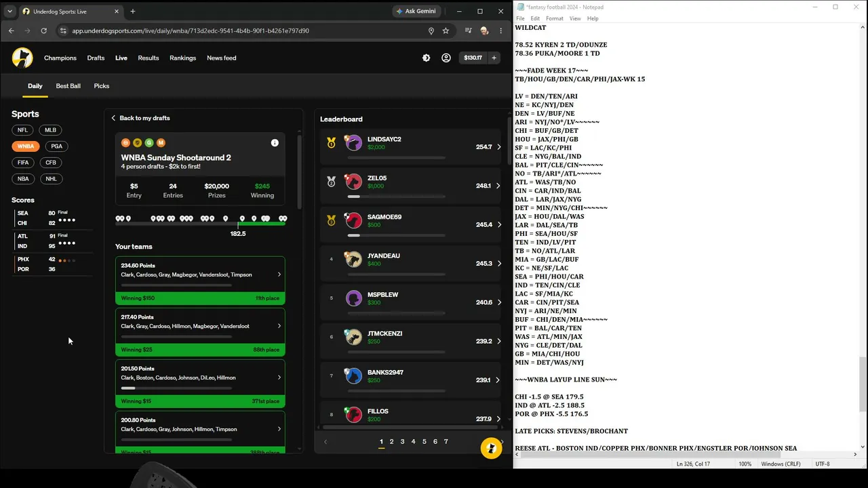Screen dimensions: 868x488
Task: Open the floating Underdog help button
Action: pos(491,449)
